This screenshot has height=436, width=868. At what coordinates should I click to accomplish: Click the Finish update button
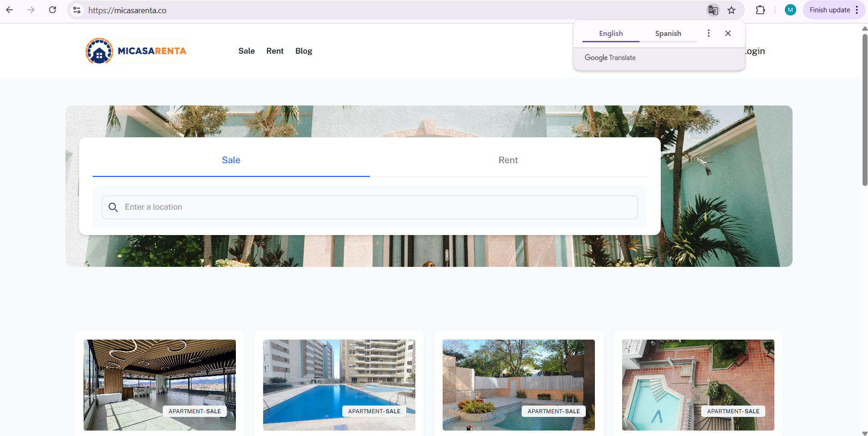pyautogui.click(x=829, y=10)
